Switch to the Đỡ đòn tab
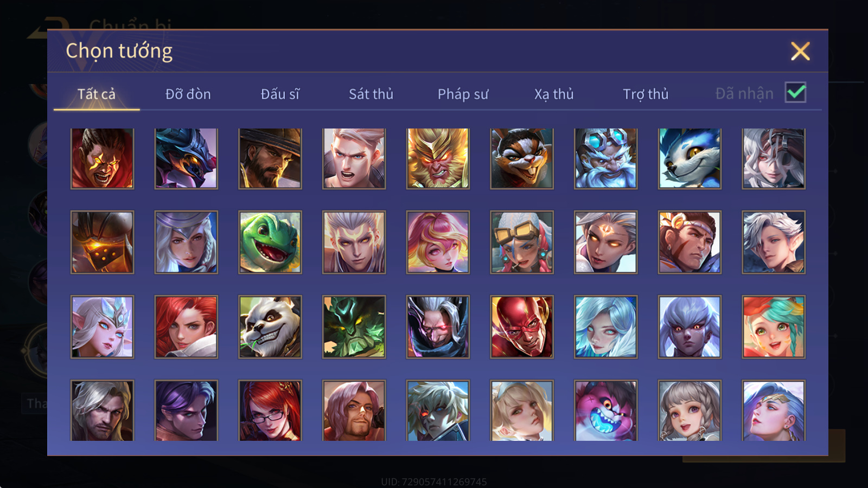868x488 pixels. point(188,94)
